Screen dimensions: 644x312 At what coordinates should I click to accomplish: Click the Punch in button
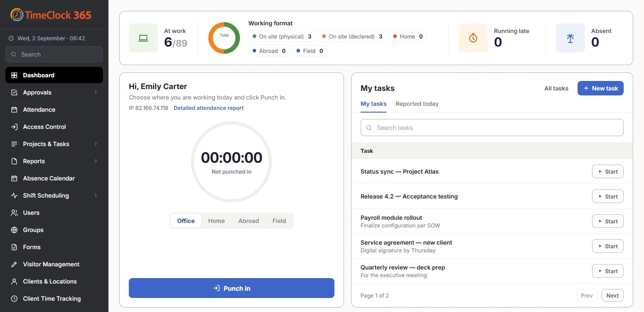point(231,288)
